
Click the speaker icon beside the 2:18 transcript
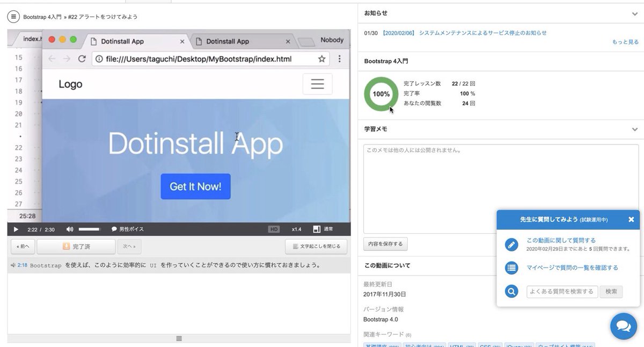pyautogui.click(x=13, y=265)
